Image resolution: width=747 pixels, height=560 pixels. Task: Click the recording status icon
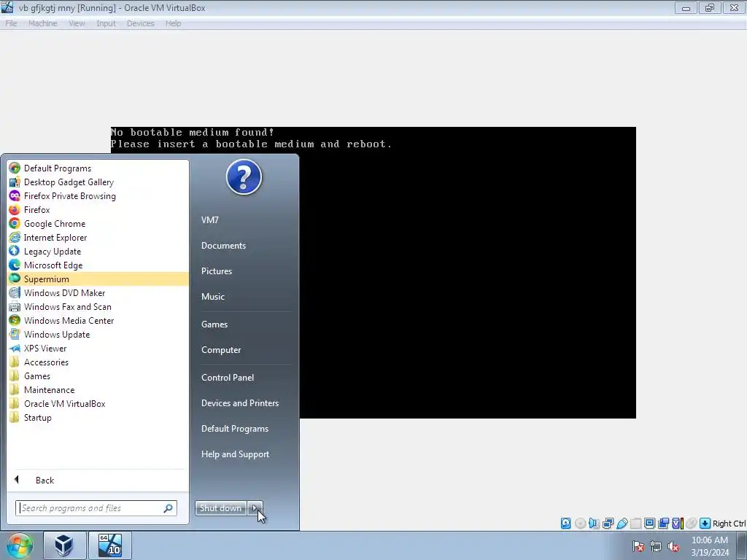pyautogui.click(x=663, y=524)
